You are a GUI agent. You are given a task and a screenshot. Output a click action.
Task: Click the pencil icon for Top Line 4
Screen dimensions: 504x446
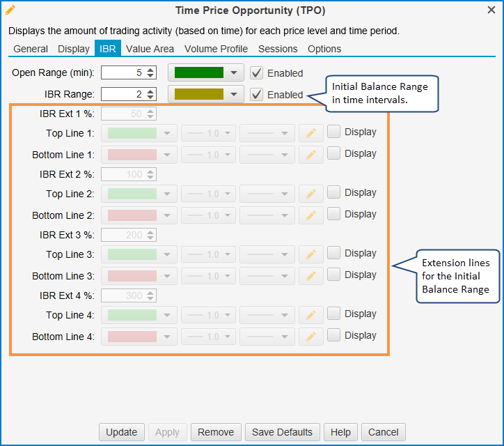(x=311, y=316)
